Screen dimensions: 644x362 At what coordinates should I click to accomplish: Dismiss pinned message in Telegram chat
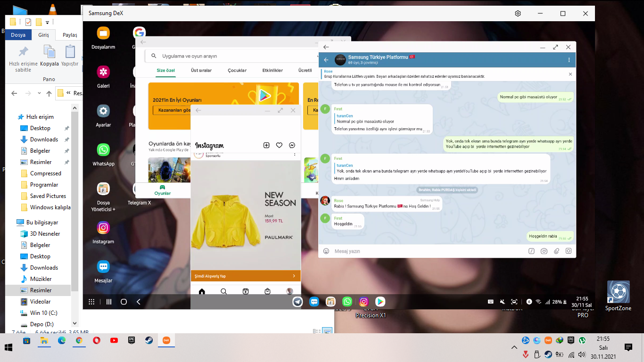click(x=570, y=74)
